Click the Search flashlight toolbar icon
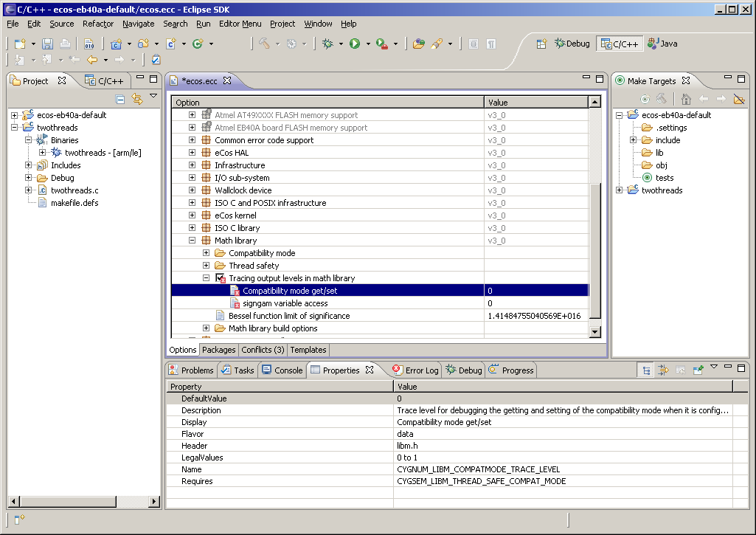This screenshot has height=535, width=756. click(437, 44)
